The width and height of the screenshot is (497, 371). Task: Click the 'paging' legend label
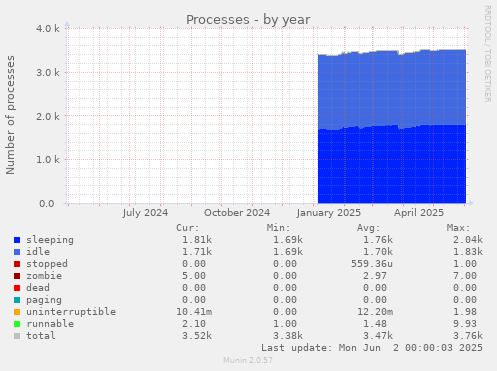(44, 300)
